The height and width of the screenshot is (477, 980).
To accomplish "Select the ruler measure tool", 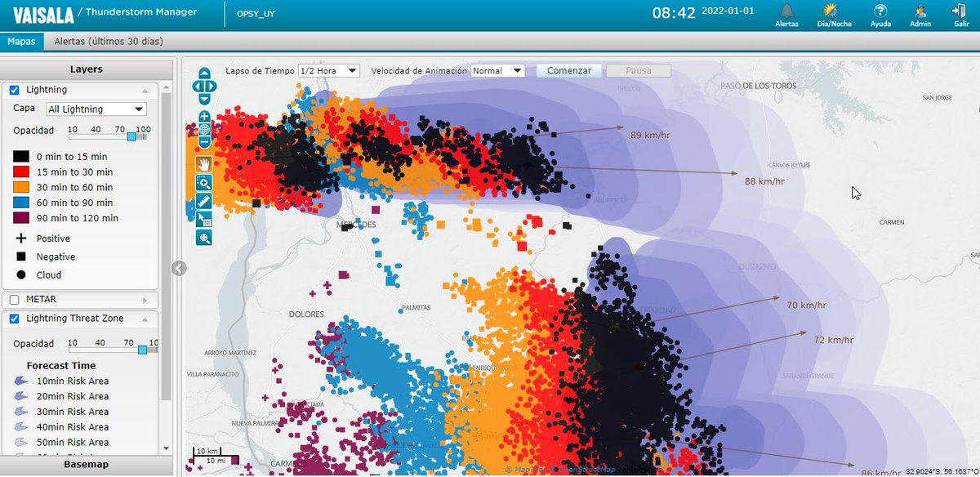I will 204,201.
